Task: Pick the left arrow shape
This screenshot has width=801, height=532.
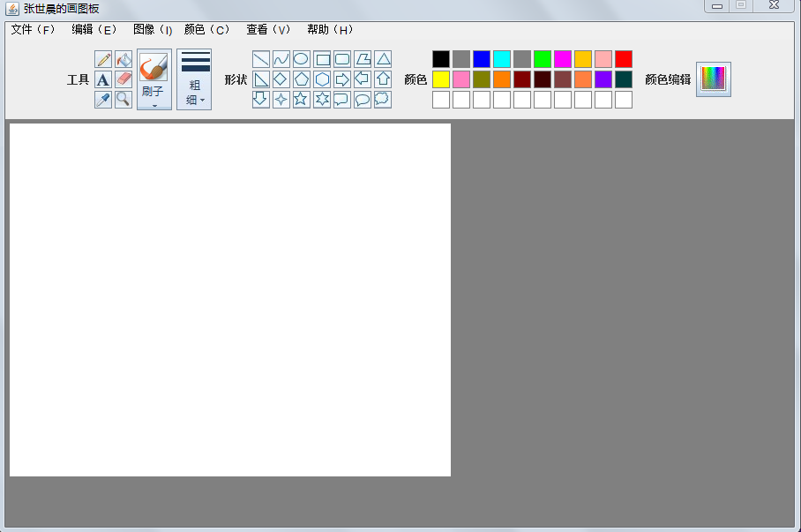Action: pyautogui.click(x=363, y=79)
